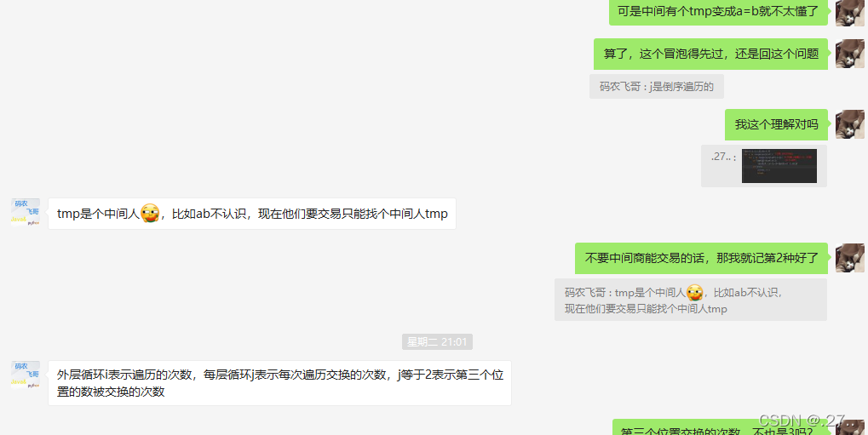868x435 pixels.
Task: Select the "我这个理解对吗" message bubble
Action: [x=776, y=124]
